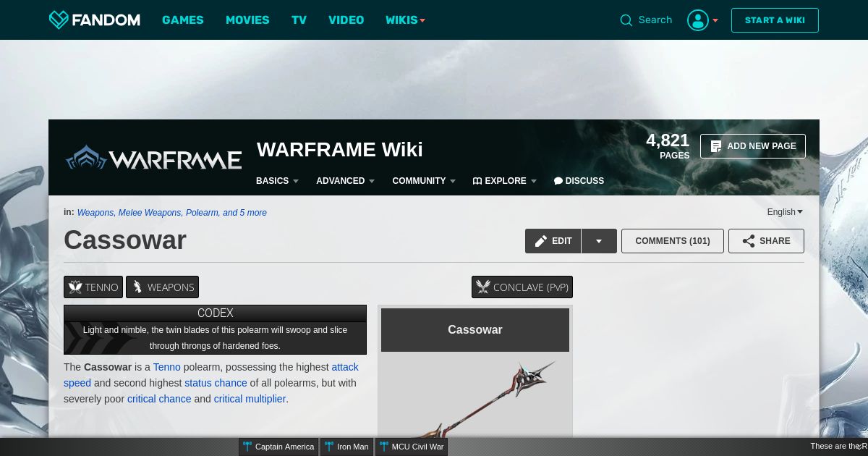Image resolution: width=868 pixels, height=456 pixels.
Task: Open the TV navigation tab
Action: (x=299, y=20)
